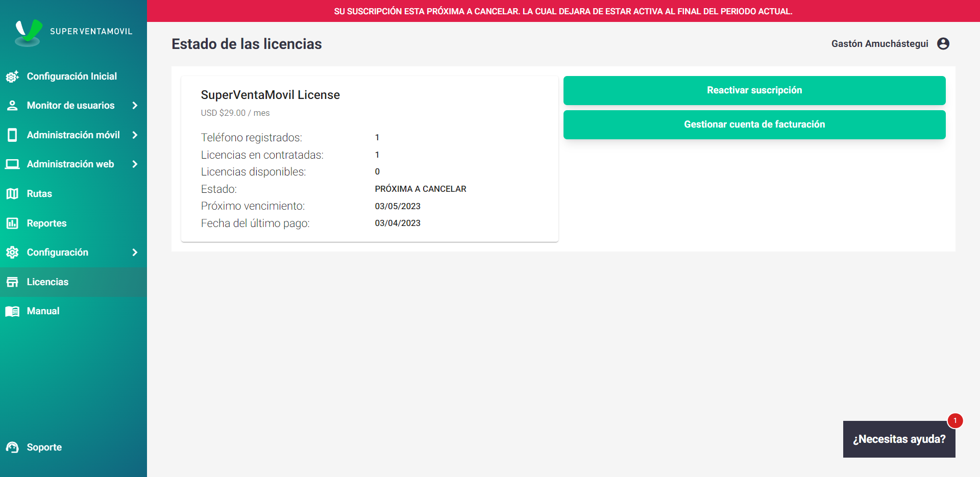Click Gestionar cuenta de facturación button

point(754,124)
